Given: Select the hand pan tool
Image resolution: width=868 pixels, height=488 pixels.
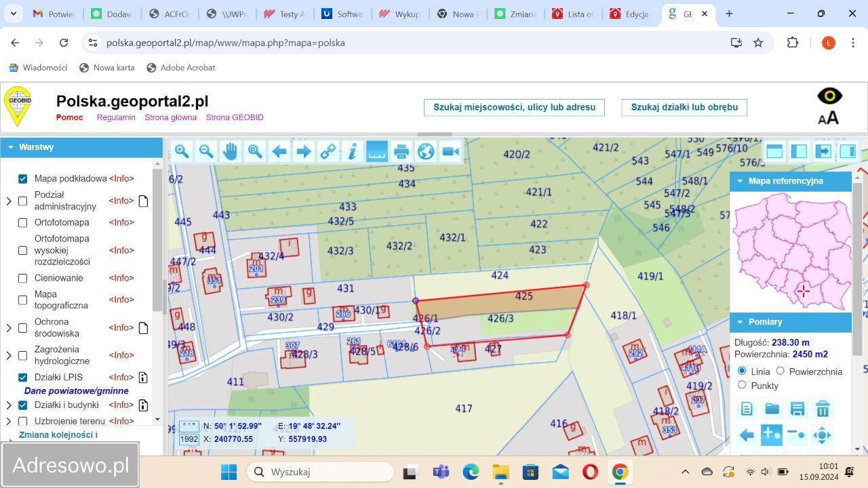Looking at the screenshot, I should 230,152.
